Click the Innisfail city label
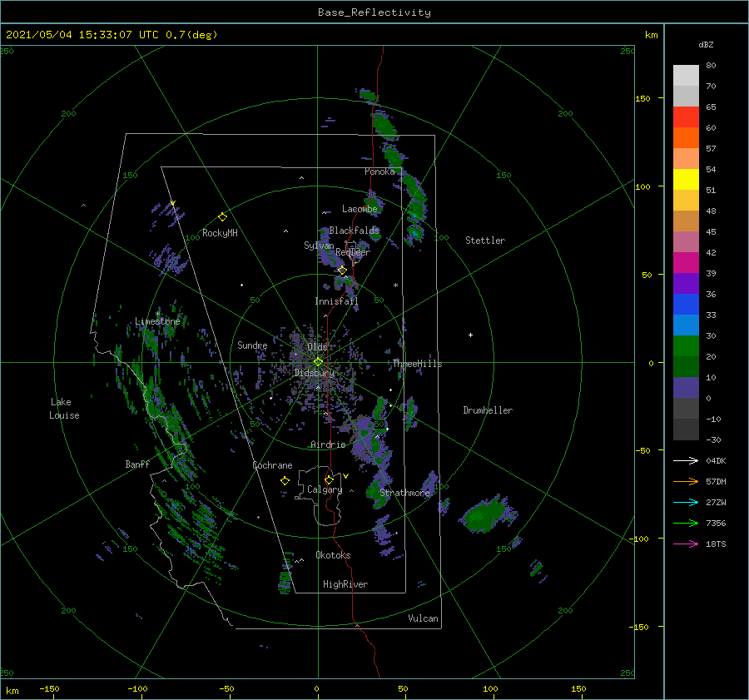The image size is (749, 700). pos(336,301)
